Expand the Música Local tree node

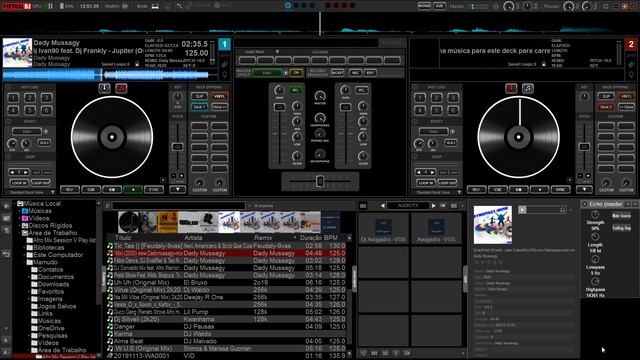(15, 203)
